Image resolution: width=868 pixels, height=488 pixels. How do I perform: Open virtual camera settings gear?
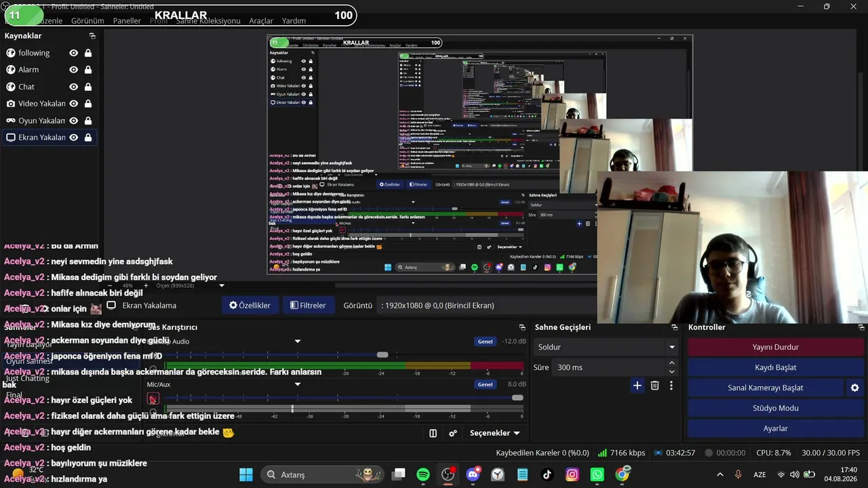(x=854, y=388)
